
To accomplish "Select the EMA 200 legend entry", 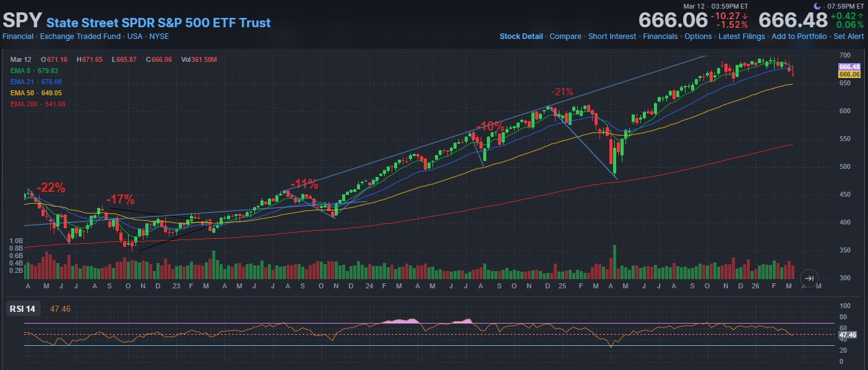I will (x=38, y=104).
